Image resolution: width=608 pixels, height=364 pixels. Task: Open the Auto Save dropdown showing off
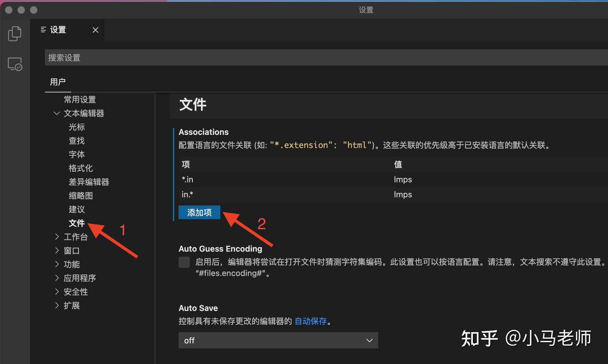278,340
